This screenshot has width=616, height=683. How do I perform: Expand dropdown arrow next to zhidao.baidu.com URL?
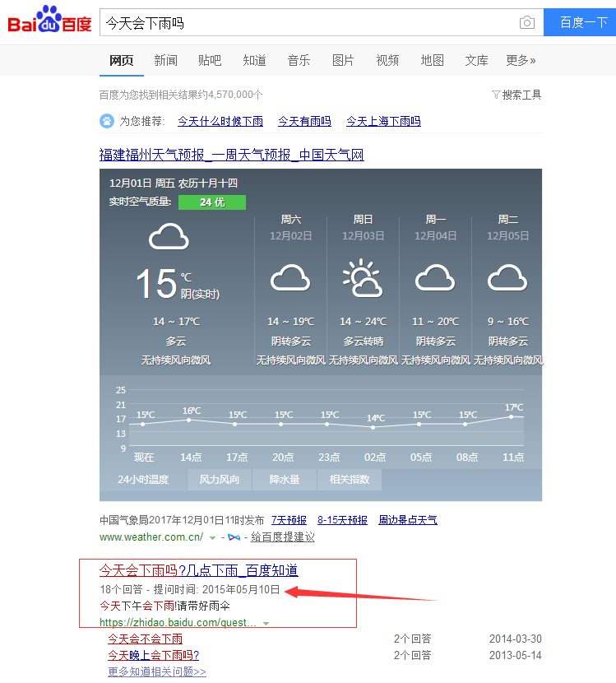[266, 624]
